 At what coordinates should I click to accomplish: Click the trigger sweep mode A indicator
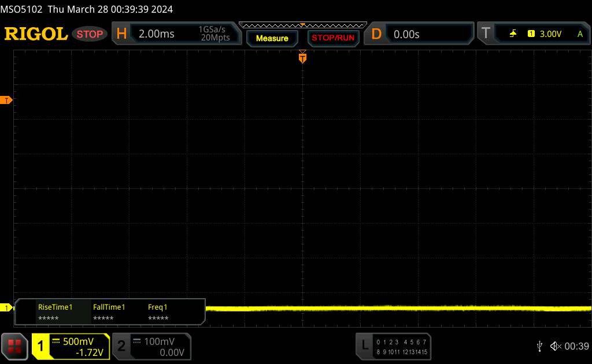(x=580, y=34)
